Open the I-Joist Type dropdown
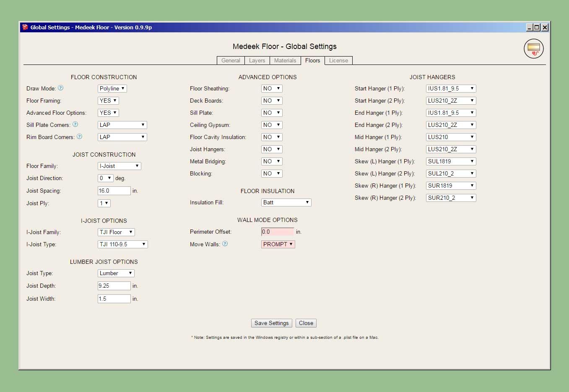Viewport: 569px width, 392px height. (x=122, y=244)
